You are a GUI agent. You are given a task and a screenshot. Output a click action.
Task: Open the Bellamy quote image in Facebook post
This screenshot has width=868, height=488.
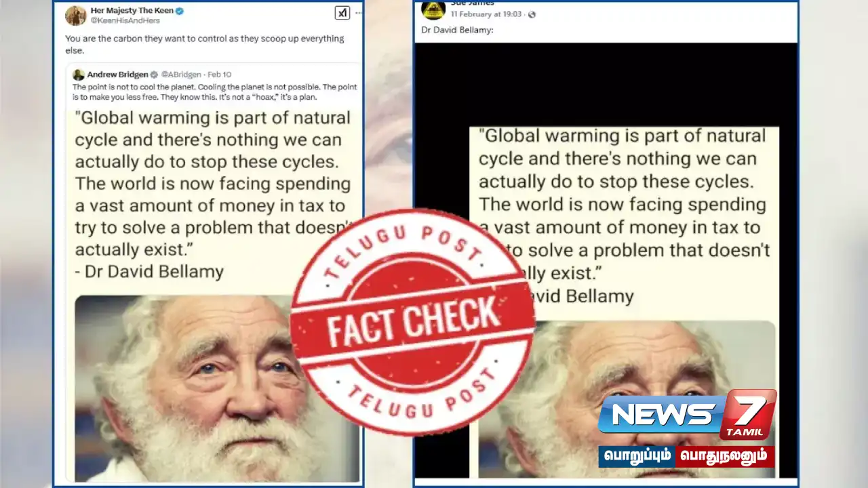[x=624, y=302]
